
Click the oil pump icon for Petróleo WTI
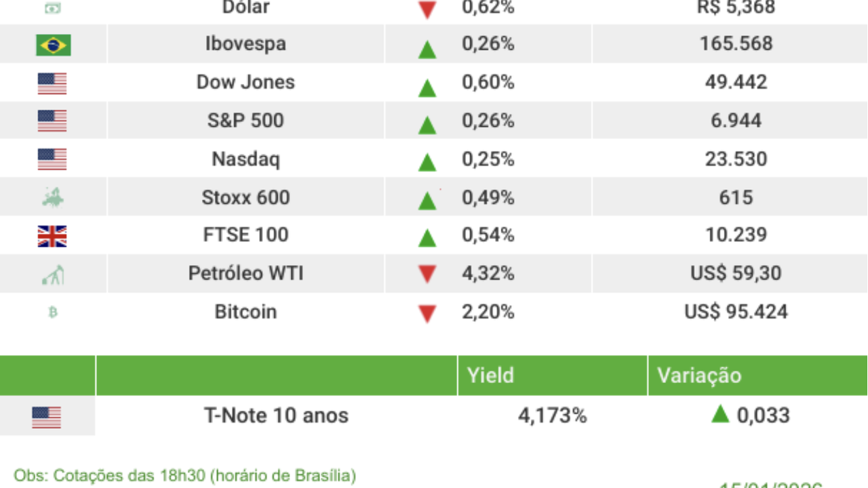coord(53,274)
